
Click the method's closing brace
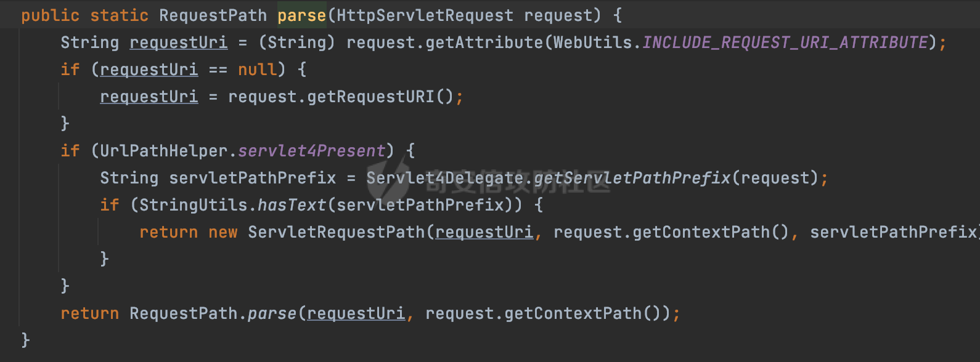click(25, 340)
